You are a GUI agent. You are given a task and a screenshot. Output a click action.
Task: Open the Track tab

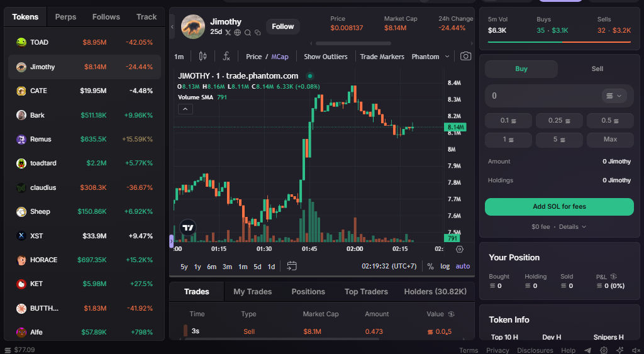point(147,17)
